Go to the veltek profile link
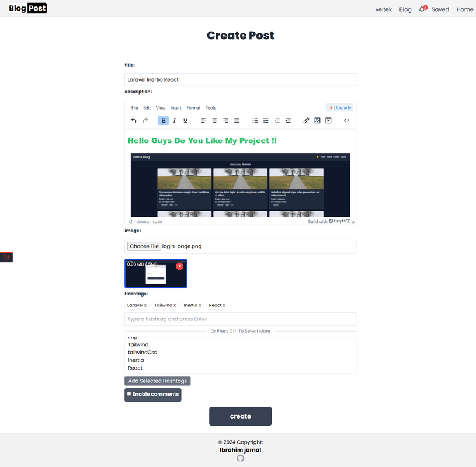 coord(383,9)
